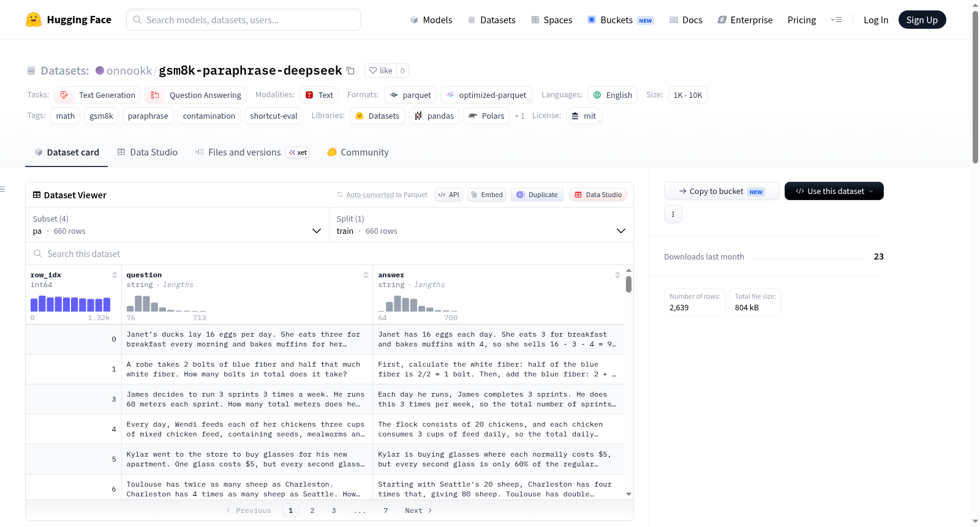The width and height of the screenshot is (980, 527).
Task: Open the Subset selector dropdown
Action: click(177, 225)
